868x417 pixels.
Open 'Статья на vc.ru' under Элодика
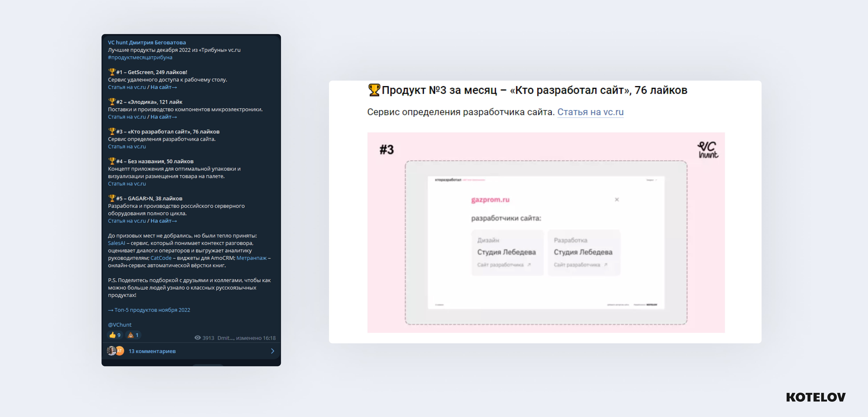coord(127,117)
